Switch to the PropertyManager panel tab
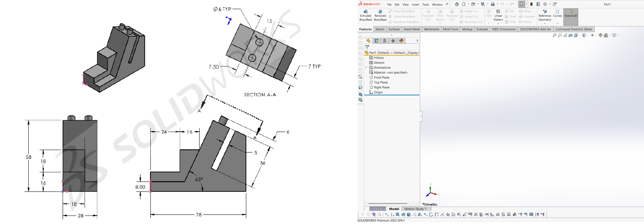 point(377,41)
